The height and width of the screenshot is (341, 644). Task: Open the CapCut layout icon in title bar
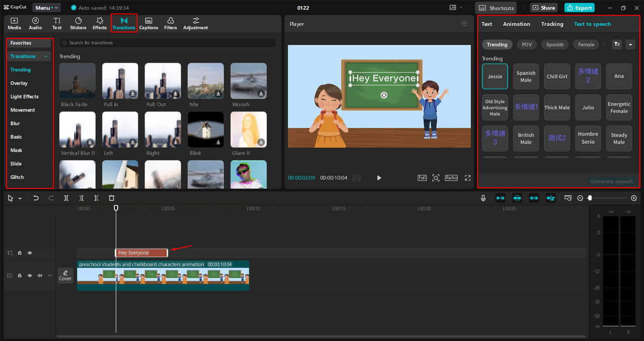453,8
